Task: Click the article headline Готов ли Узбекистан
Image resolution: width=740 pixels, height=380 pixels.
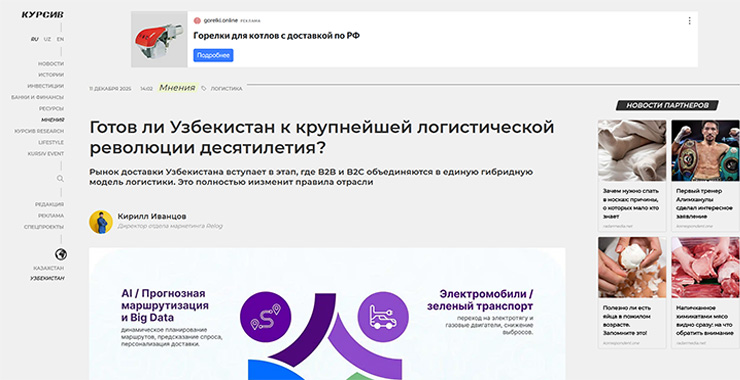Action: tap(321, 137)
